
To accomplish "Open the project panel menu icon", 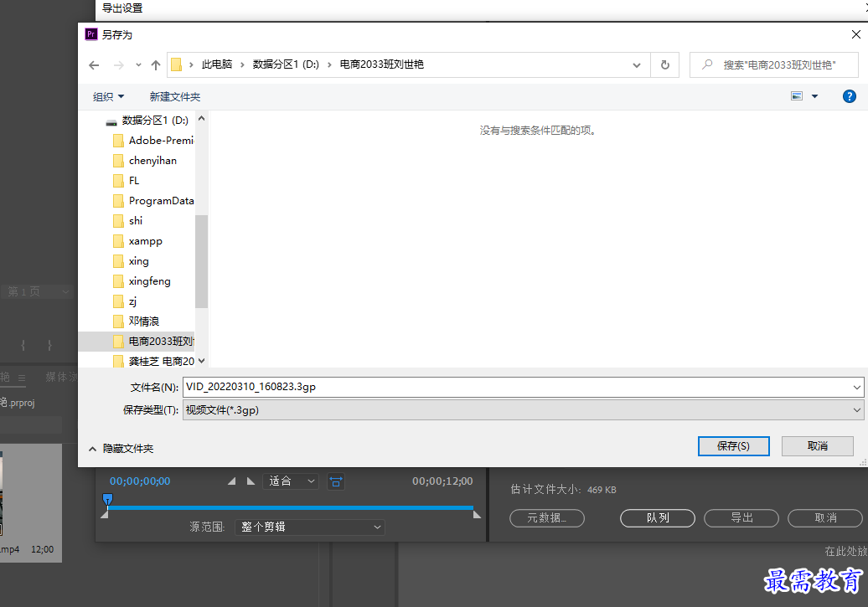I will pos(22,378).
